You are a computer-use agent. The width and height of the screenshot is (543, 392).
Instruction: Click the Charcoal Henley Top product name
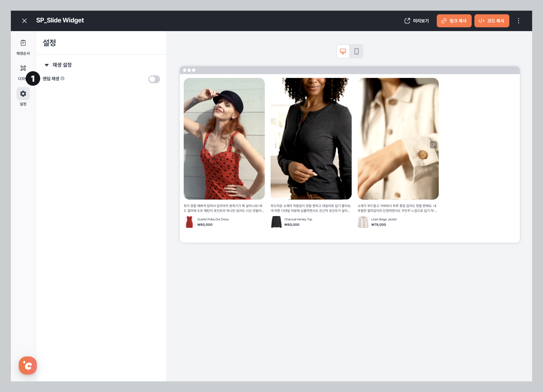(x=298, y=219)
